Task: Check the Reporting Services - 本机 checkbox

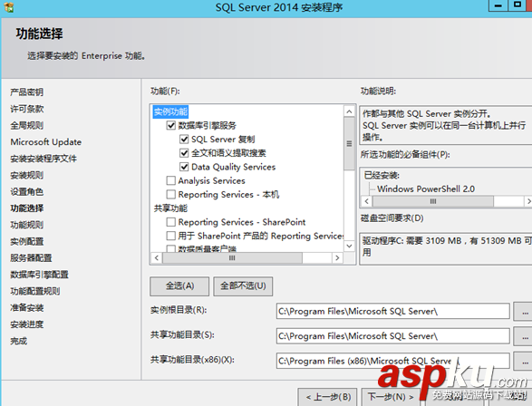Action: tap(170, 194)
